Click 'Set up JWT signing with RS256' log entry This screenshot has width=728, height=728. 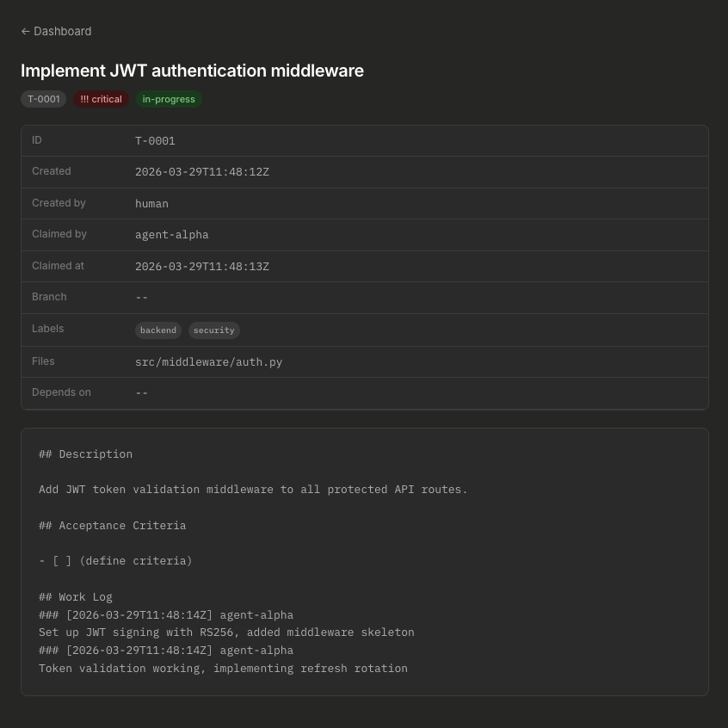click(226, 632)
